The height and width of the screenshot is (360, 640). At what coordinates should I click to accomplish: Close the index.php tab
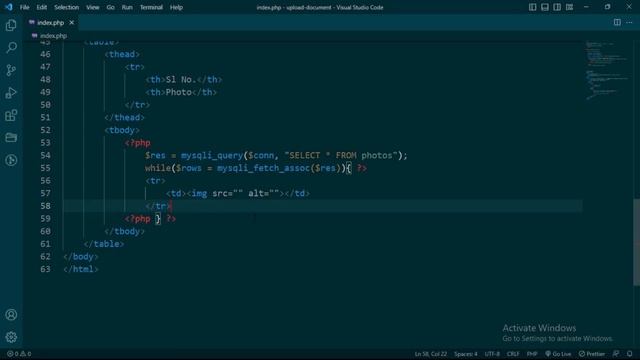pos(71,22)
